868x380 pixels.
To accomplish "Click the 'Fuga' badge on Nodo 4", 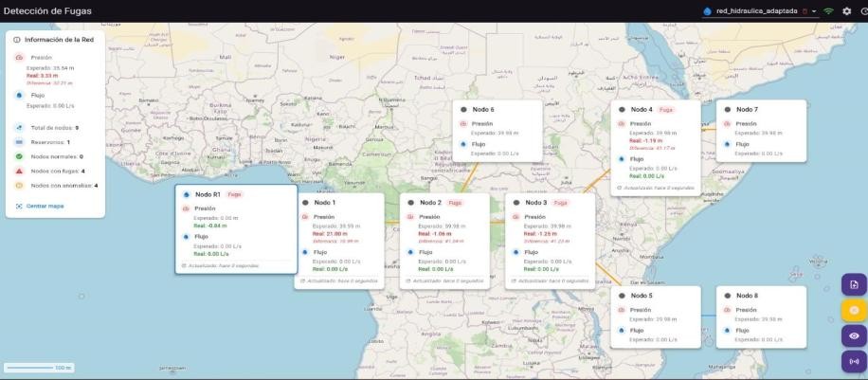I will [666, 109].
